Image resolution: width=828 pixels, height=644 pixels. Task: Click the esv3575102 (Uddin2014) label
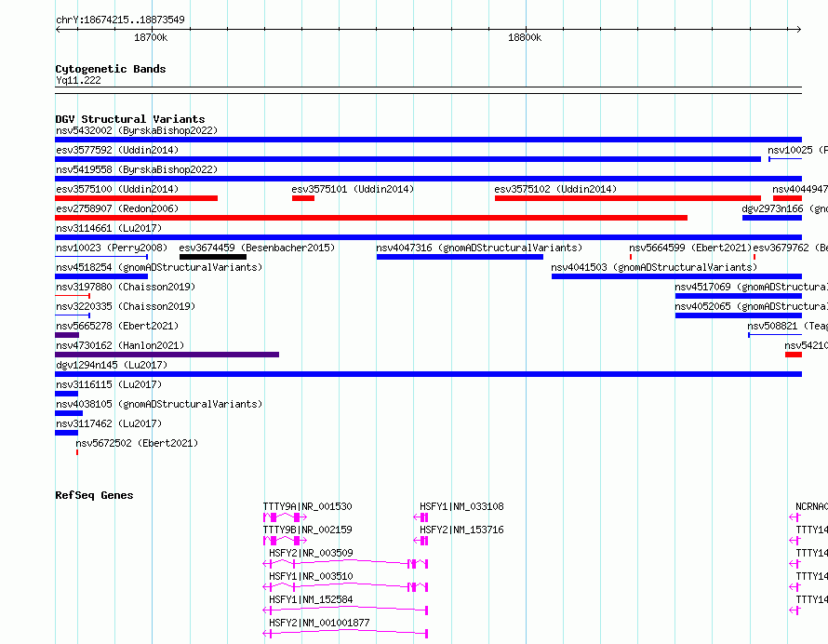[555, 189]
